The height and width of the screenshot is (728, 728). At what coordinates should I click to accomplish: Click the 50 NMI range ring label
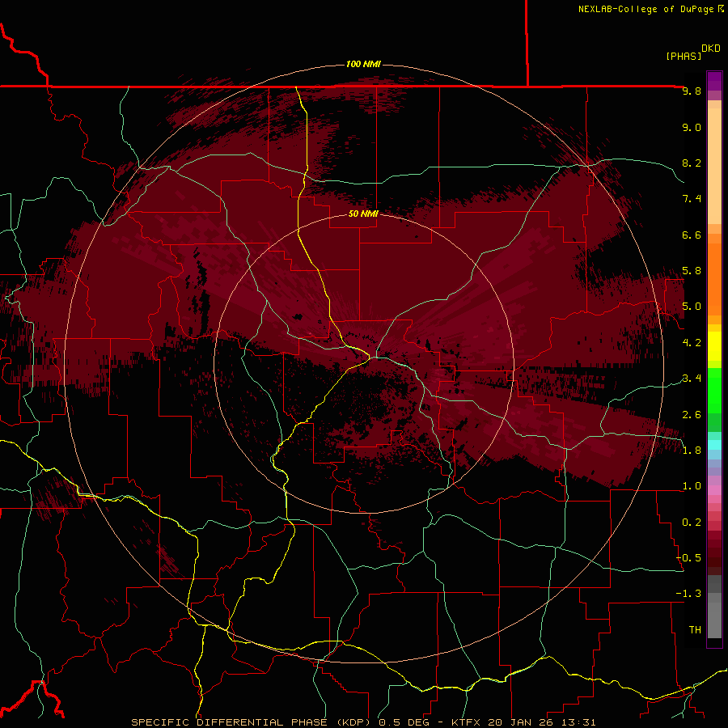[x=363, y=214]
